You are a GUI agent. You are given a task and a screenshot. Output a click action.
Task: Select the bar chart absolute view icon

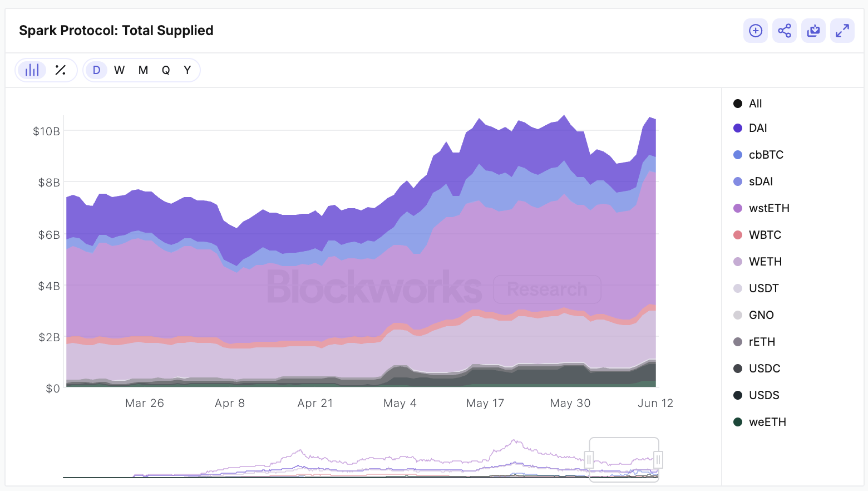[x=32, y=70]
